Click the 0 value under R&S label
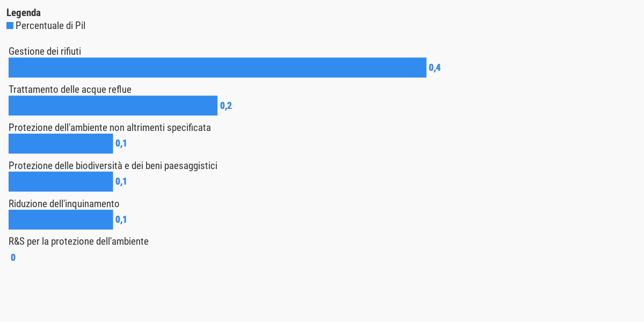 pos(13,258)
